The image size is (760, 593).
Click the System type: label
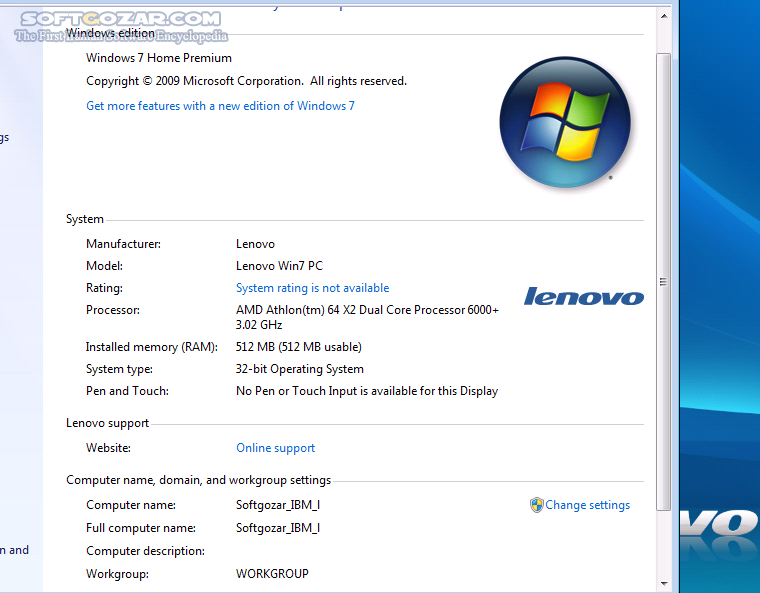pyautogui.click(x=119, y=369)
